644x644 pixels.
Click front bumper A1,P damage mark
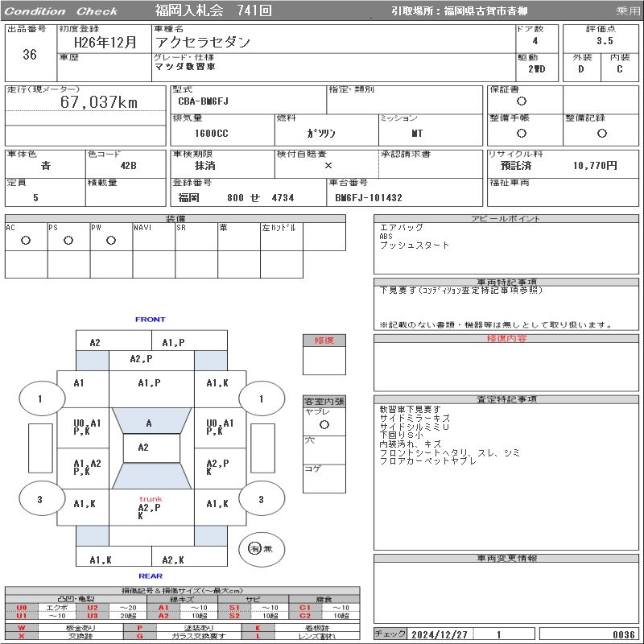(x=173, y=343)
